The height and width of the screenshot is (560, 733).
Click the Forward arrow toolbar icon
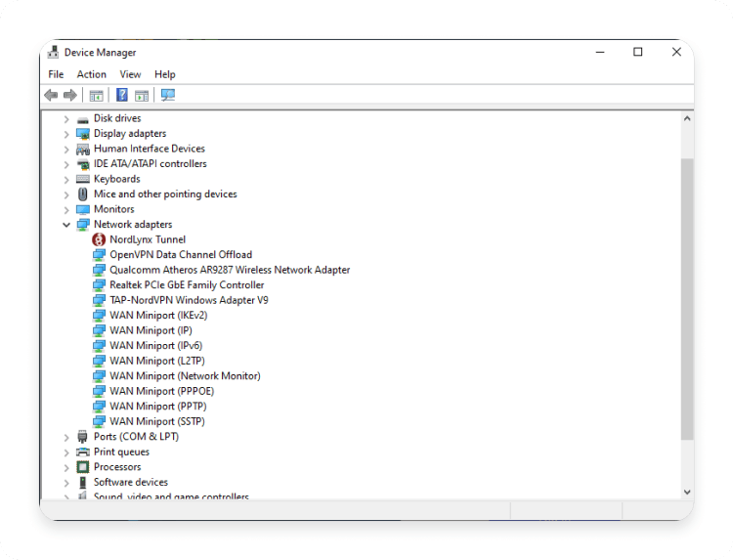click(x=70, y=96)
